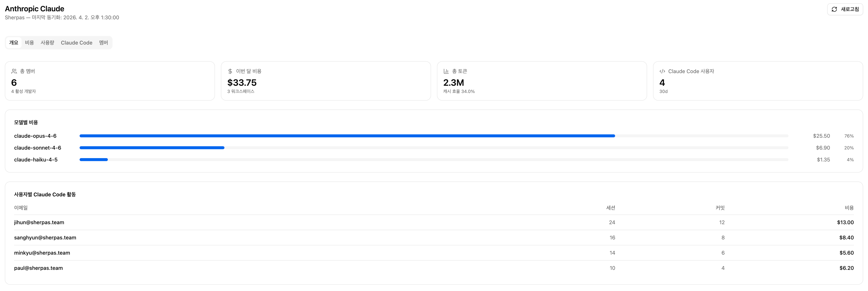Click the 새로고침 refresh button
This screenshot has height=291, width=868.
(845, 9)
